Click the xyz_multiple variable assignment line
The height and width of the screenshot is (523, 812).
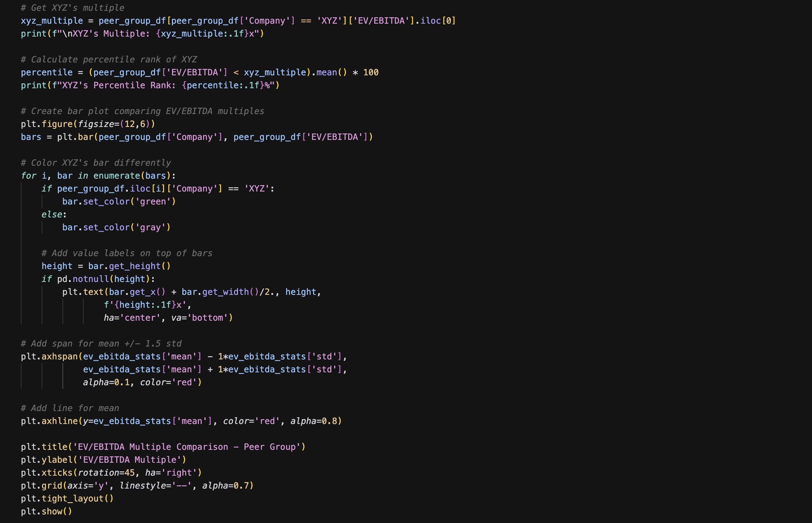[52, 21]
